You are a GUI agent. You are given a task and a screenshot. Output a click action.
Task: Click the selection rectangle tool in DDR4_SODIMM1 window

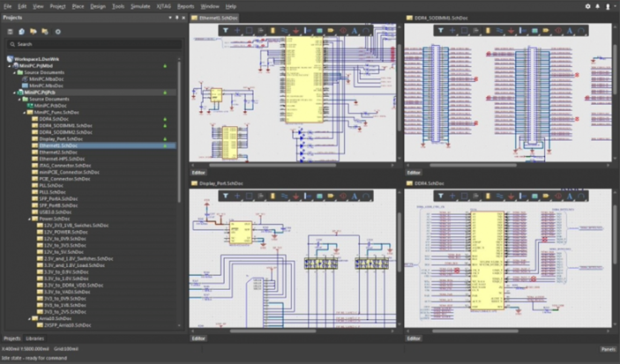pyautogui.click(x=464, y=31)
